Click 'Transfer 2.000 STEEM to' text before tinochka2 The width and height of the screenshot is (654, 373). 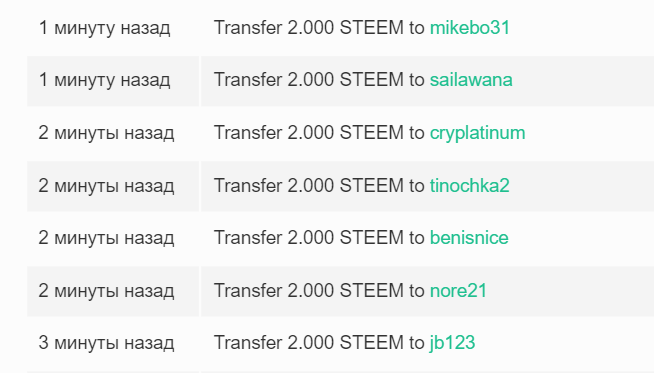tap(319, 185)
